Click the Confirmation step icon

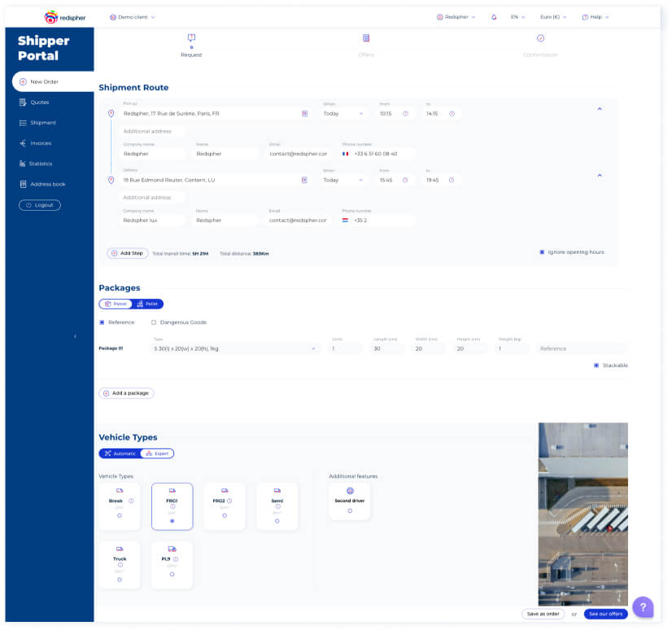coord(540,38)
